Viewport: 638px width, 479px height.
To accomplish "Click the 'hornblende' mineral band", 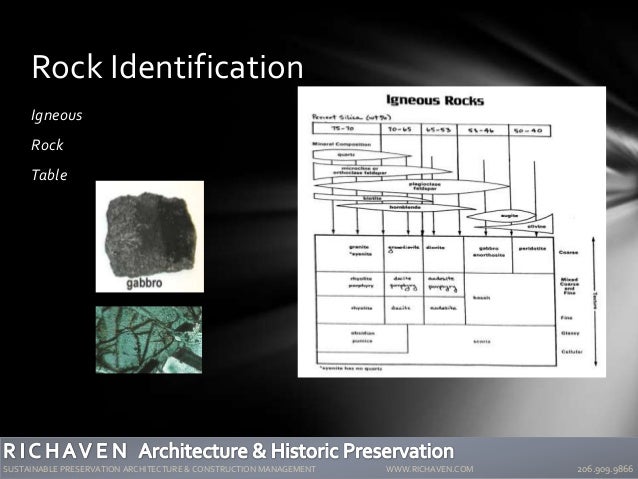I will 405,207.
